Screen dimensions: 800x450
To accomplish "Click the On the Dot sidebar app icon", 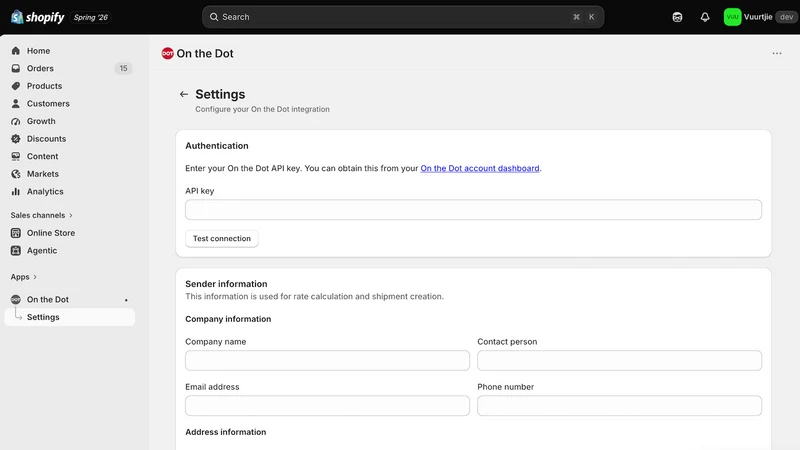I will tap(16, 299).
